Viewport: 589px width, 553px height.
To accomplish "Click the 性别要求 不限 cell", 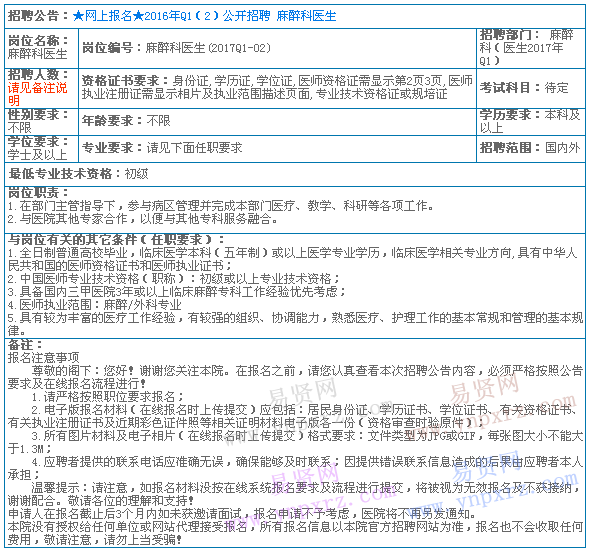I will [x=41, y=122].
